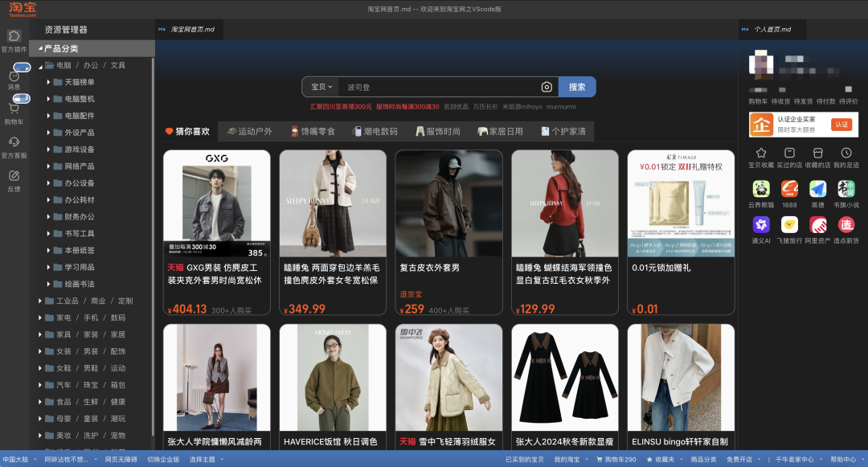Switch to the 运动户外 tab
The width and height of the screenshot is (868, 467).
250,131
